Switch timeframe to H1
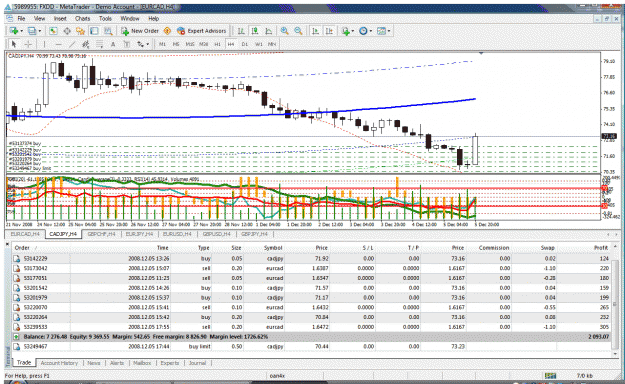 coord(217,44)
